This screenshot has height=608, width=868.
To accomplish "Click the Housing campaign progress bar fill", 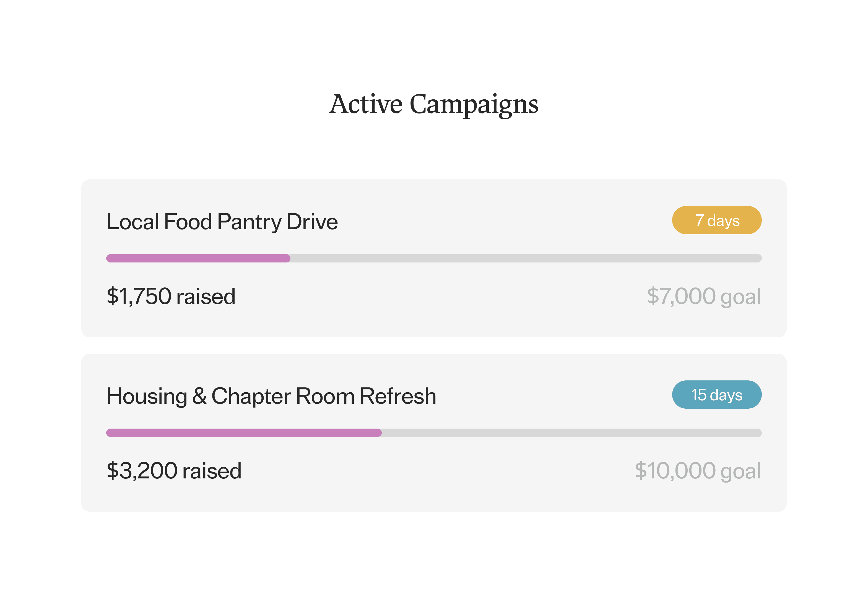I will click(244, 433).
